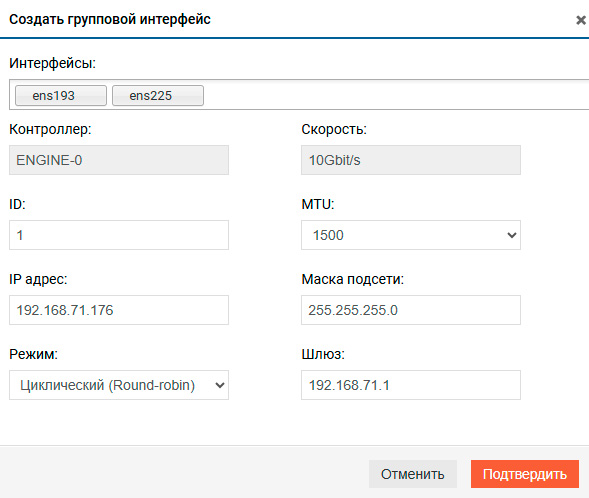
Task: Open the MTU 1500 dropdown
Action: point(411,235)
